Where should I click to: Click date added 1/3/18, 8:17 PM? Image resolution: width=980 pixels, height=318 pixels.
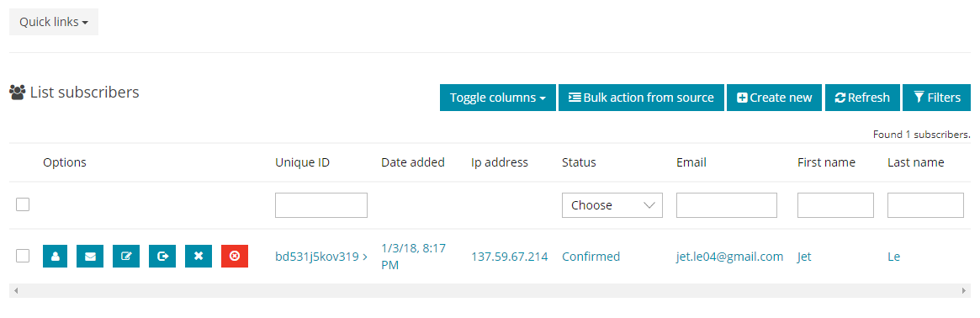(x=413, y=256)
